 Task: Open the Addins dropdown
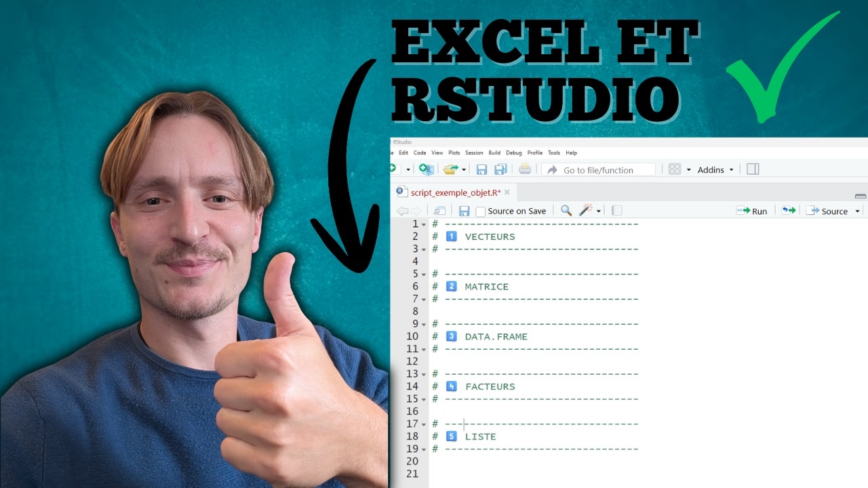pos(715,170)
